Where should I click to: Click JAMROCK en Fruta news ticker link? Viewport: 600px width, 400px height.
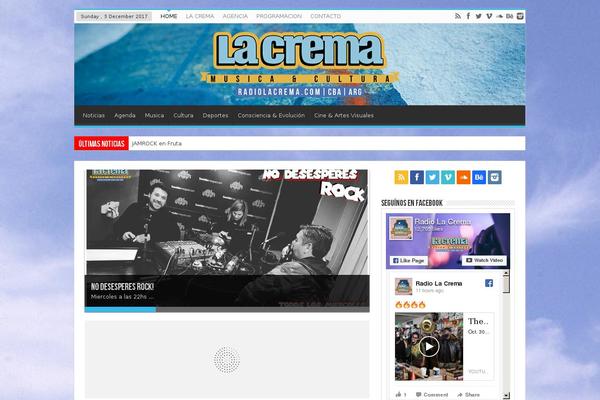[157, 144]
